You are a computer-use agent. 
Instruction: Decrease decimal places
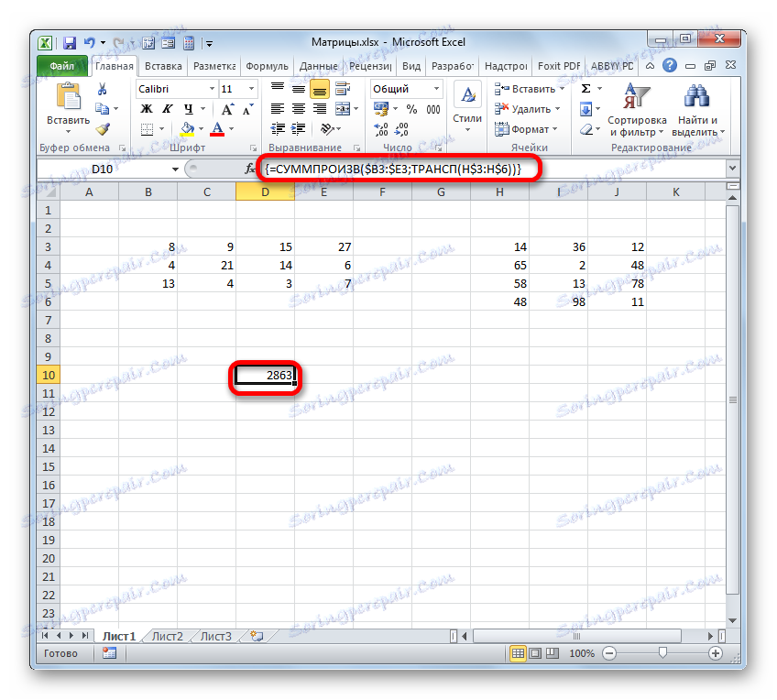pos(402,130)
